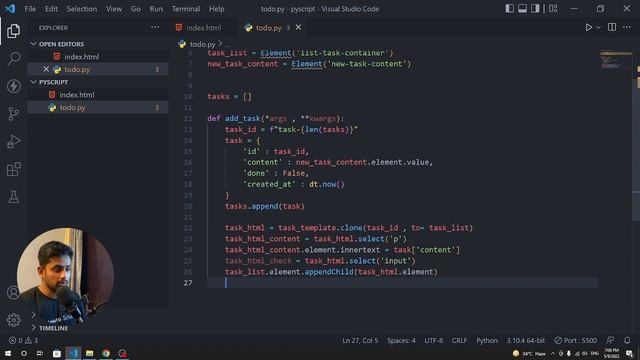Viewport: 640px width, 360px height.
Task: Open run options dropdown arrow
Action: 598,27
